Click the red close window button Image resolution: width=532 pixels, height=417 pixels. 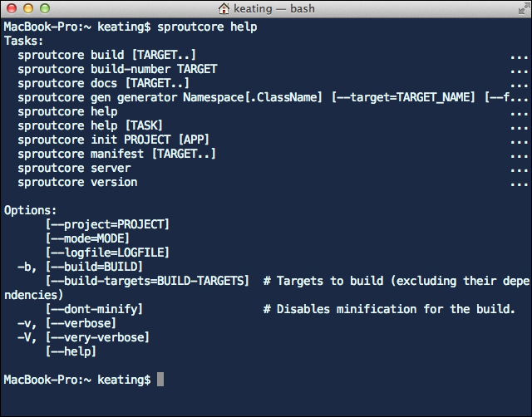click(x=12, y=8)
